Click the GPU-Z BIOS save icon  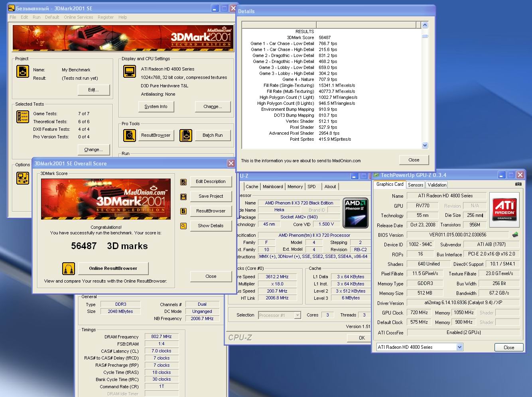pyautogui.click(x=515, y=235)
